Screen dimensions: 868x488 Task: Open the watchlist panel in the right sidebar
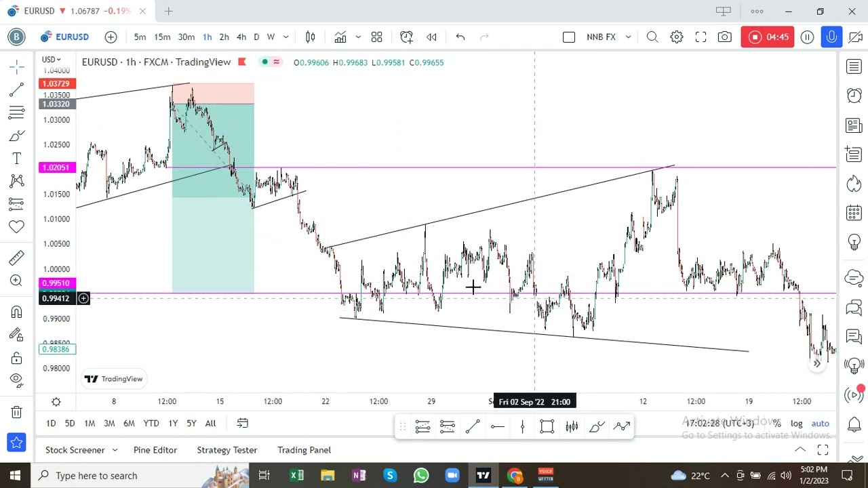(x=854, y=66)
